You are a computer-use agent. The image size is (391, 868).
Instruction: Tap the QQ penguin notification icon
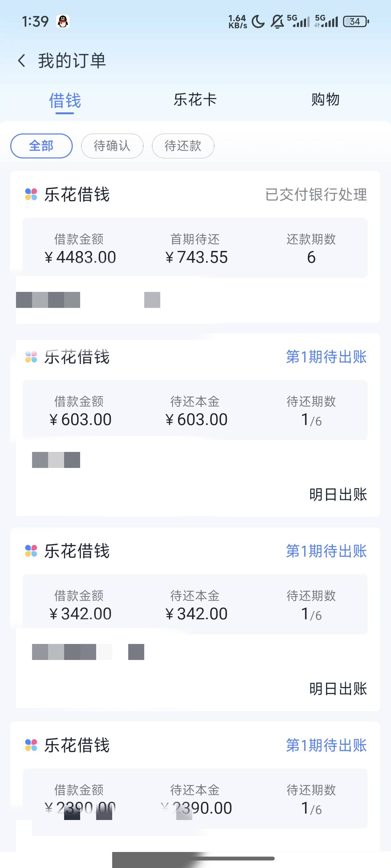pyautogui.click(x=63, y=21)
